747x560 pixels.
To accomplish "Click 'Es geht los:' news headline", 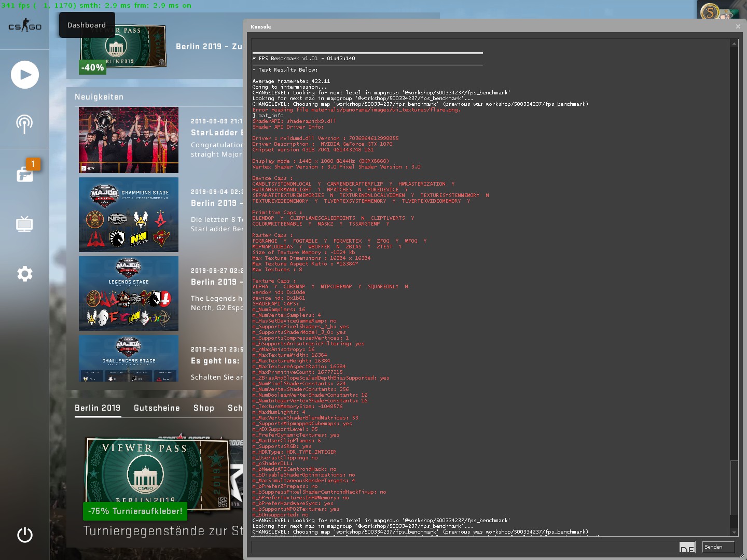I will click(x=215, y=361).
